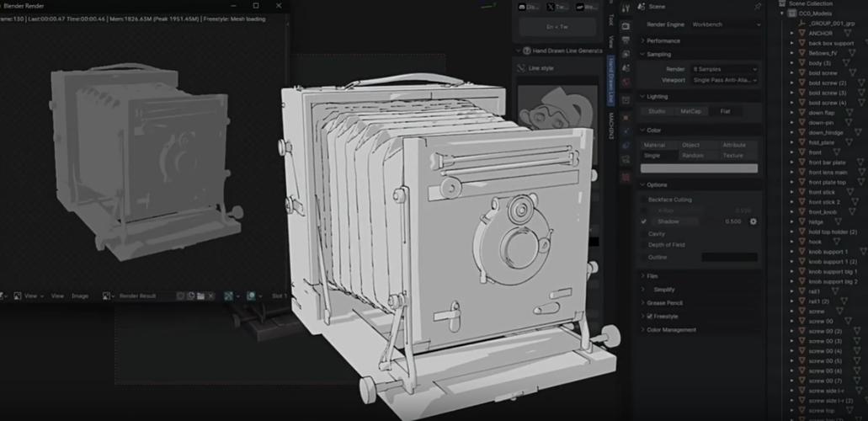Open the World properties tab icon
Viewport: 868px width, 421px height.
[626, 83]
